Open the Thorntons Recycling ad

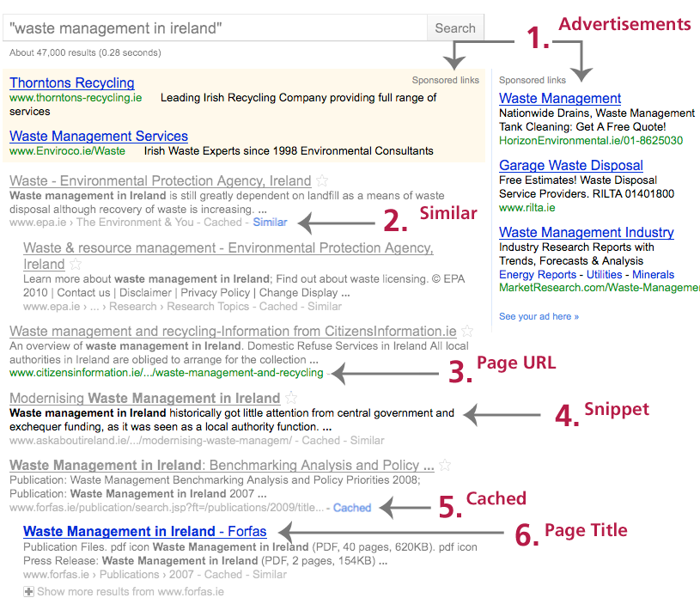[72, 82]
